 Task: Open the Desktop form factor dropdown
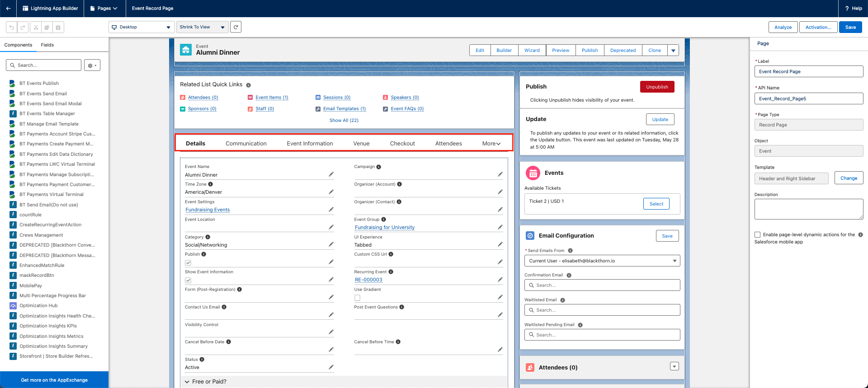coord(142,27)
